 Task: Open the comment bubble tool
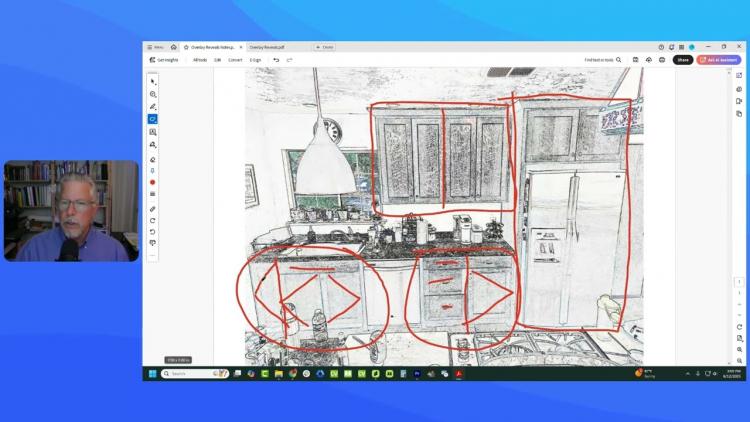tap(153, 244)
